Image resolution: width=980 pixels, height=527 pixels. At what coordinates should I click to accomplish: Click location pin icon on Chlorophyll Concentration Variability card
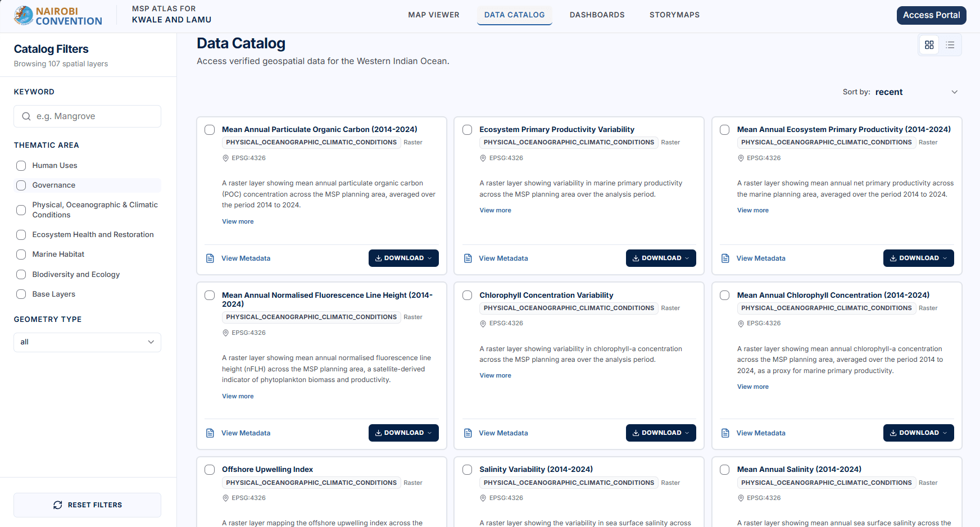pos(483,324)
